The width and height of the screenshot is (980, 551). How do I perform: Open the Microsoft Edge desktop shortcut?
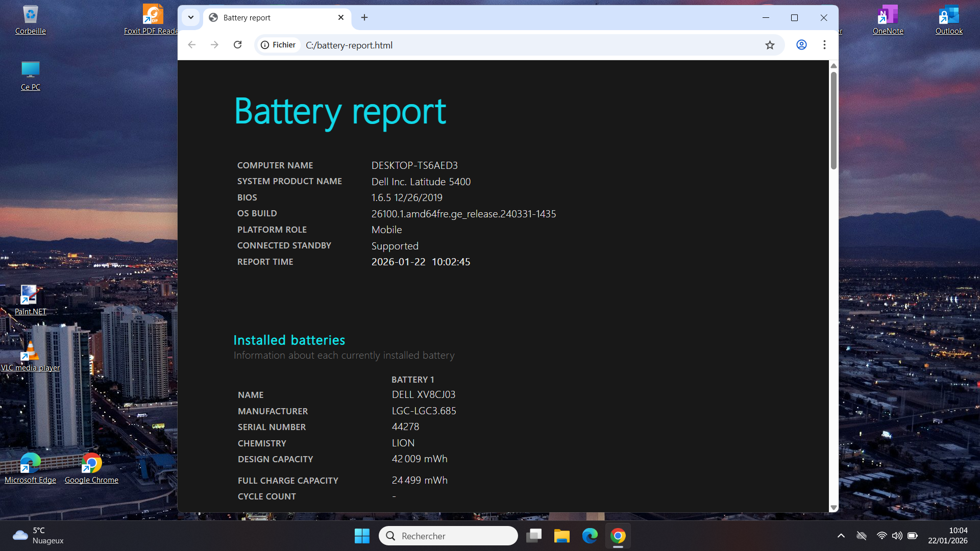[30, 469]
